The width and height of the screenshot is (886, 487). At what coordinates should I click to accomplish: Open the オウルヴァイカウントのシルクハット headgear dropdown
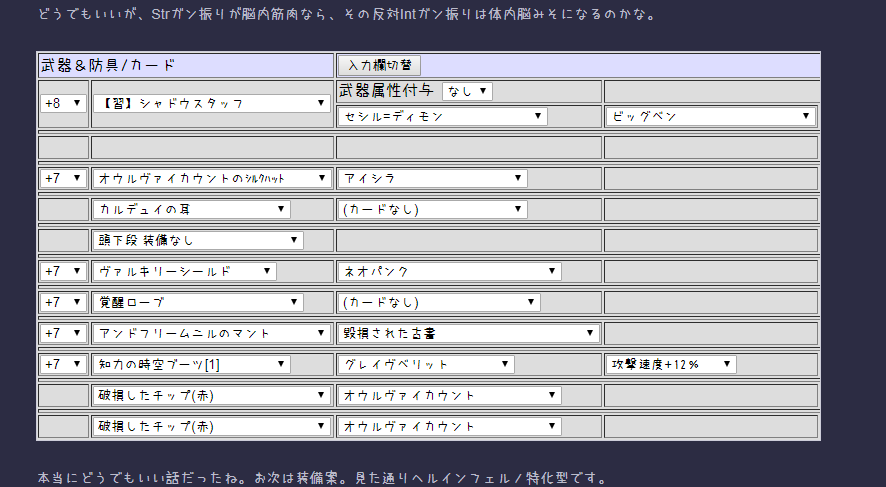(x=211, y=179)
